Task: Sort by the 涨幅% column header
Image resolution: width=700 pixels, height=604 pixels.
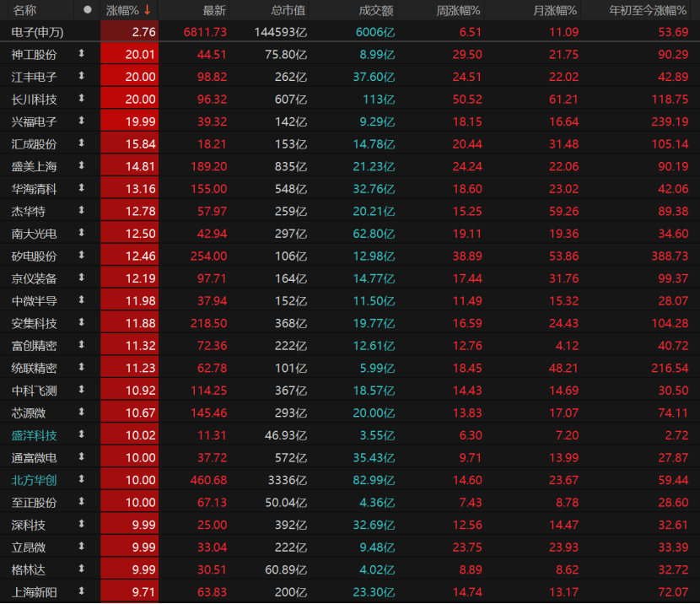Action: (x=128, y=10)
